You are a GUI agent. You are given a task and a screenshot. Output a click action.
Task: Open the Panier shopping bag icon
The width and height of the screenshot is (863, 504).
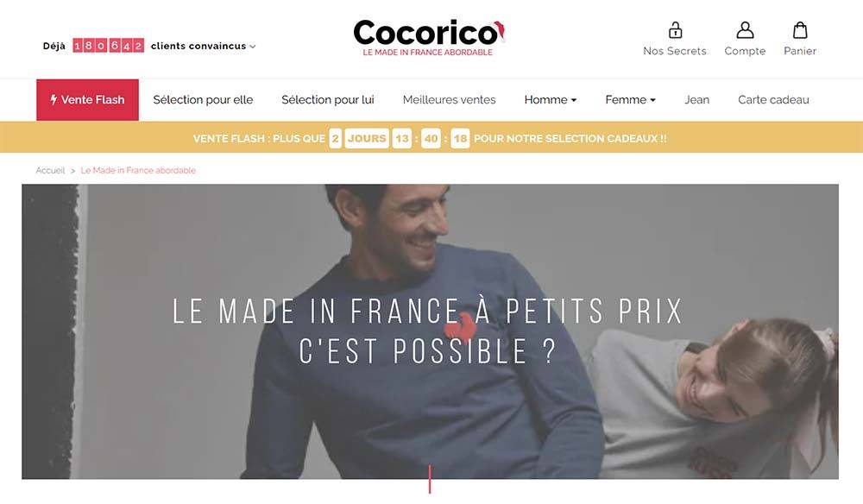[x=800, y=29]
